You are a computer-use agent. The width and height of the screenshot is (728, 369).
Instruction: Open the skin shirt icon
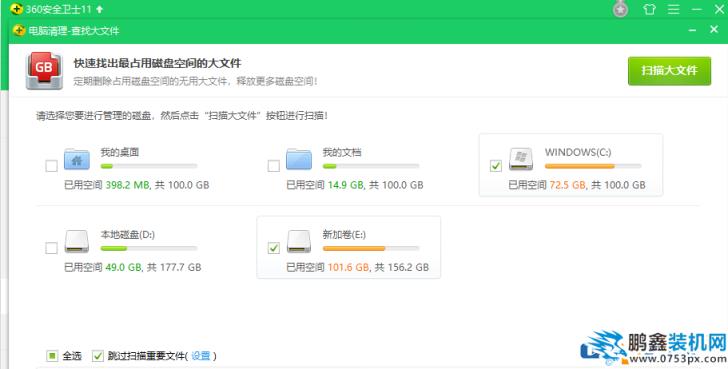coord(650,9)
